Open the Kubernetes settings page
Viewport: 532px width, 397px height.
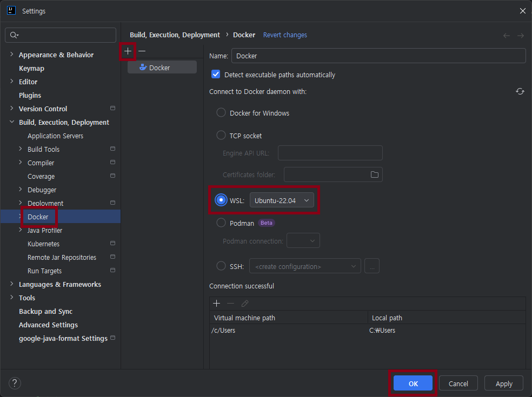(x=44, y=244)
